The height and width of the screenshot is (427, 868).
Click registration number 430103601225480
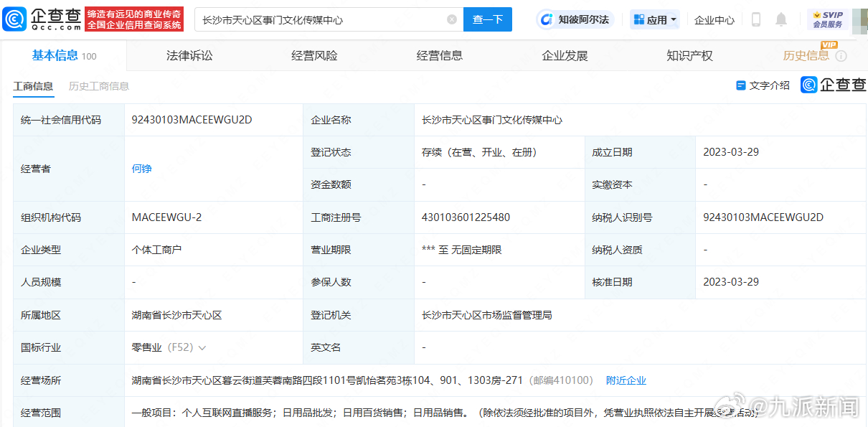466,217
